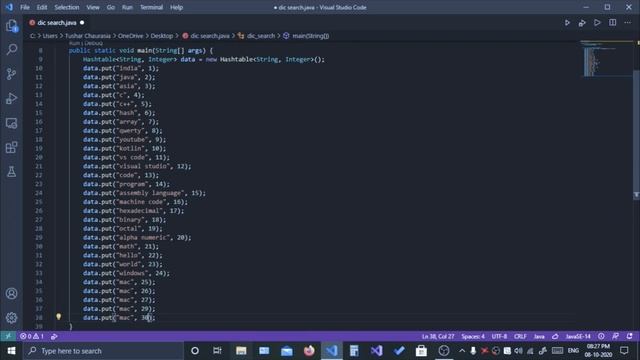Change encoding via UTF-8 indicator
640x360 pixels.
point(499,336)
